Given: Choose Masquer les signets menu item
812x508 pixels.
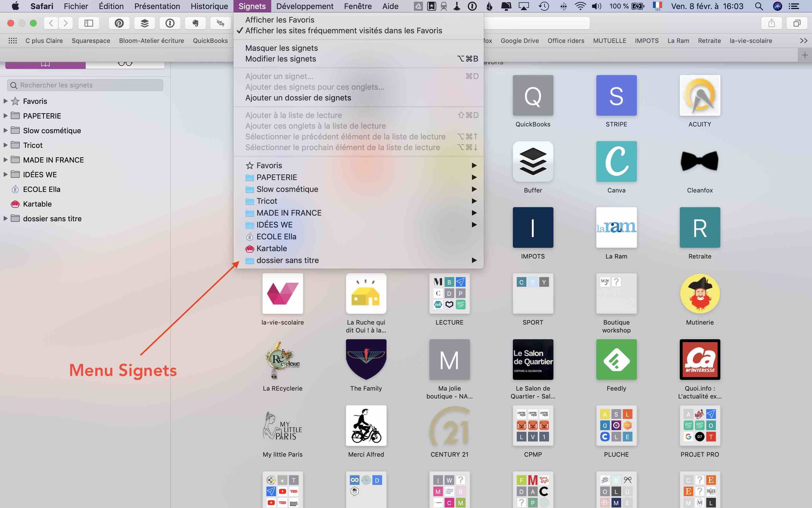Looking at the screenshot, I should point(359,48).
